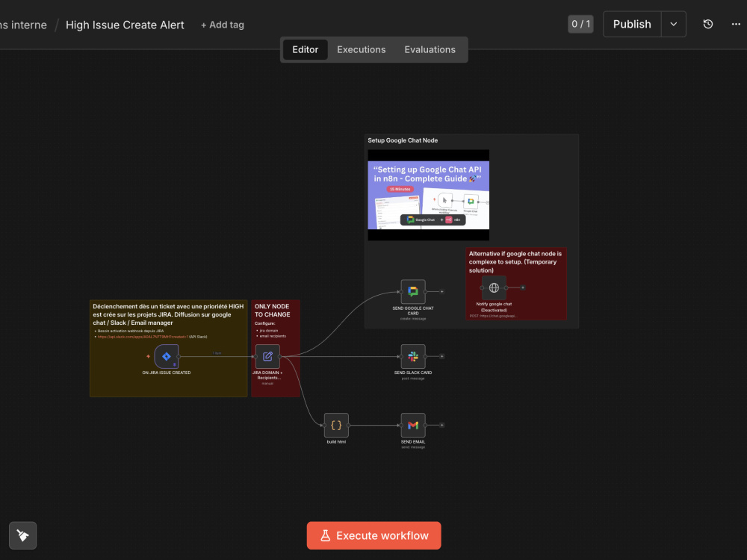Click the 0 / 1 counter badge
Viewport: 747px width, 560px height.
tap(580, 24)
